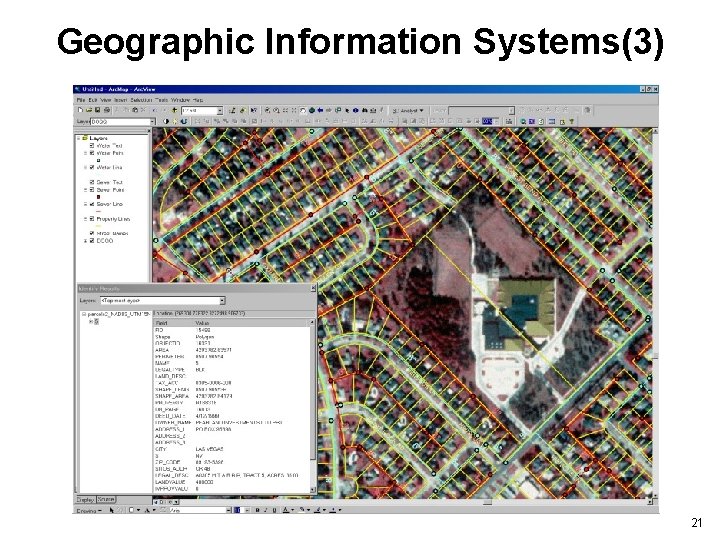Image resolution: width=720 pixels, height=540 pixels.
Task: Toggle the Water Pnts layer checkbox
Action: [92, 153]
